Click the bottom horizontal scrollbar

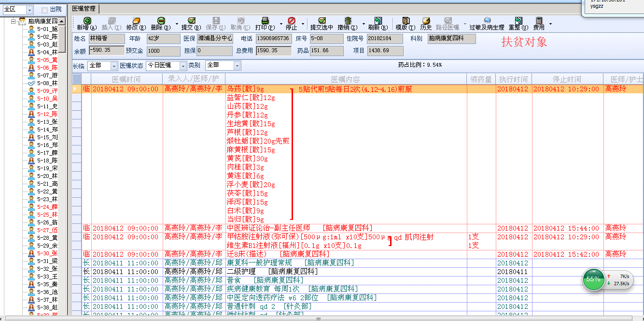[319, 318]
